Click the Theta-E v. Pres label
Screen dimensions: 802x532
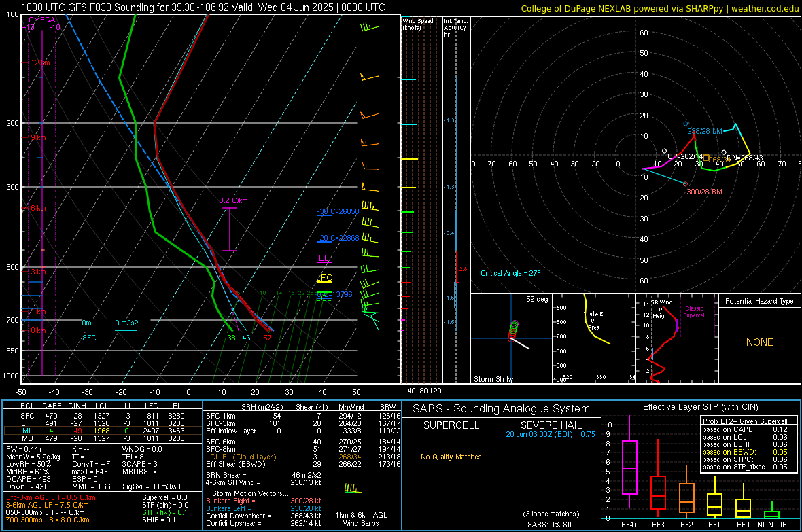pyautogui.click(x=593, y=320)
